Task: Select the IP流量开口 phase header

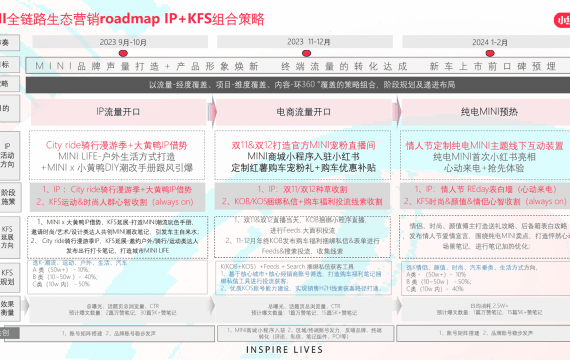Action: pyautogui.click(x=119, y=112)
